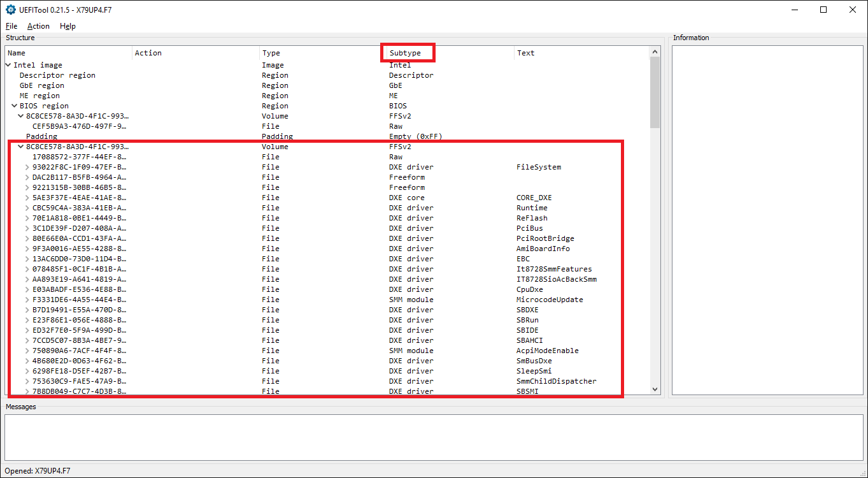
Task: Click the SBDXE text cell
Action: point(527,310)
